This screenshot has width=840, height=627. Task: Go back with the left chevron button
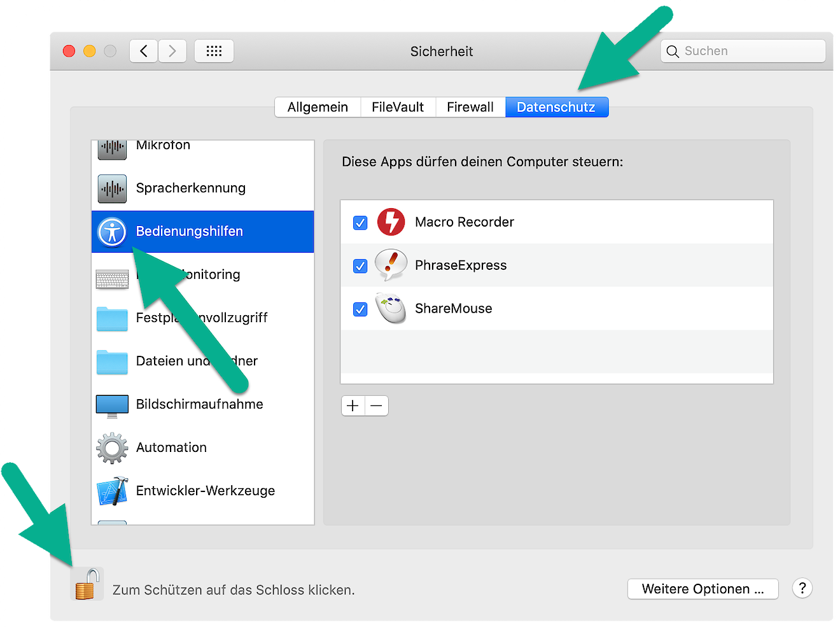144,51
